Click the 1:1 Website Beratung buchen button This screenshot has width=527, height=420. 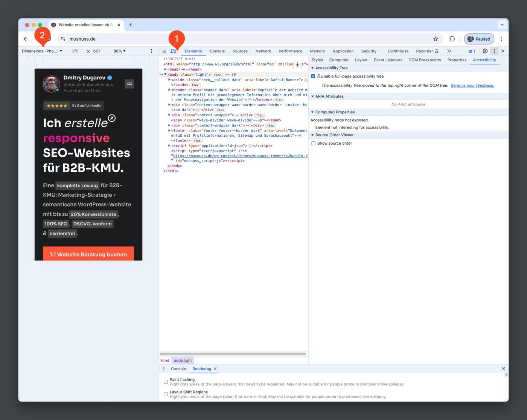coord(88,254)
